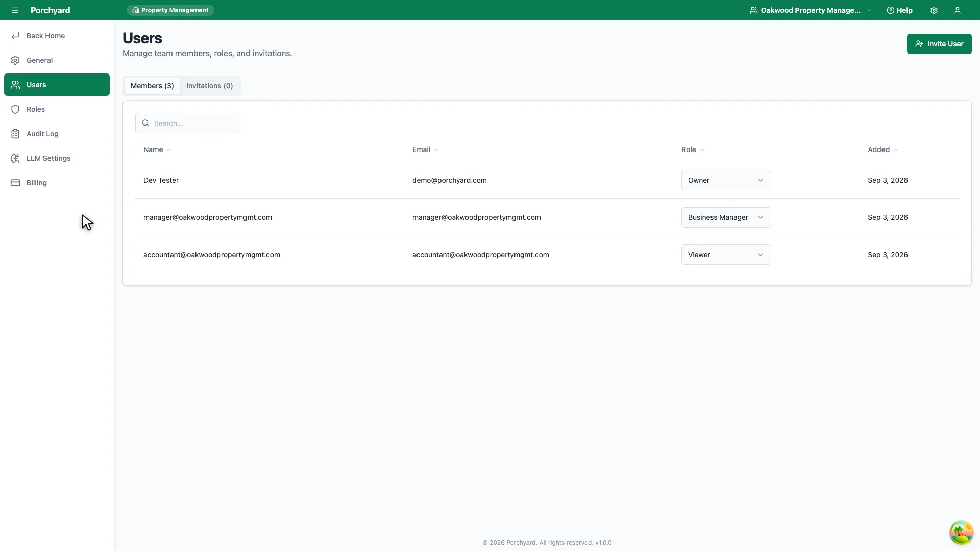Click accountant@oakwoodpropertymgmt.com in the Email column
The height and width of the screenshot is (551, 980).
coord(481,255)
